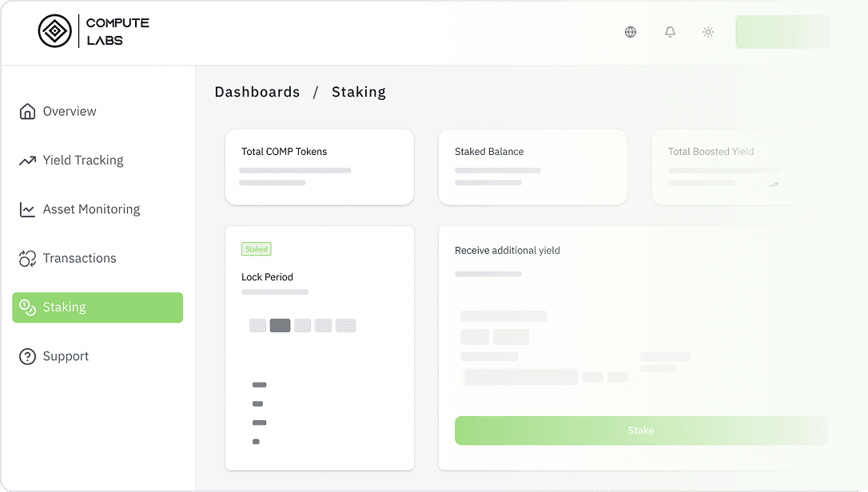Click the amount input field under Receive additional yield
Image resolution: width=868 pixels, height=492 pixels.
(521, 377)
